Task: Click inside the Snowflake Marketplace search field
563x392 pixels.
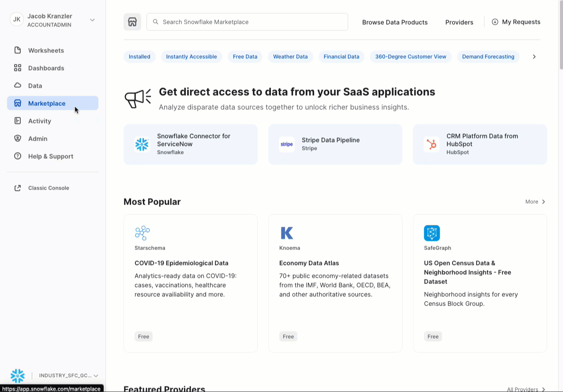Action: point(247,22)
